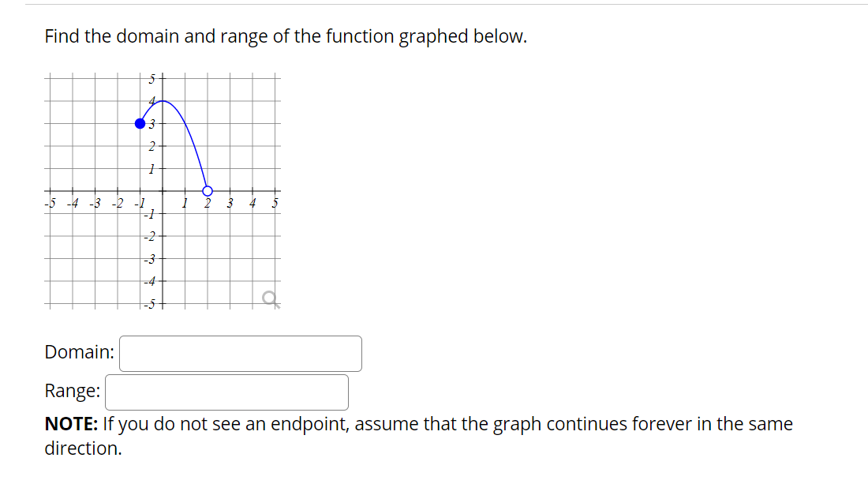
Task: Click the blue curve where it crosses y-axis
Action: [x=162, y=101]
